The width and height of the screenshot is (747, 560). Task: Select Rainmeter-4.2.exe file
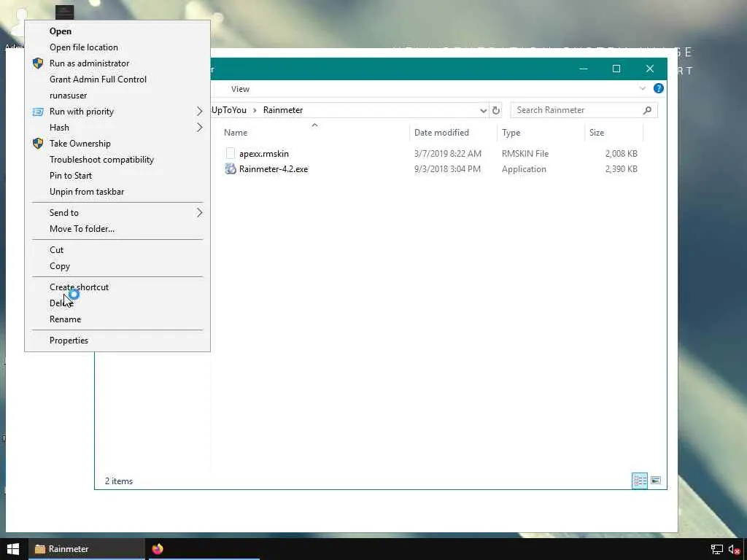(x=274, y=169)
